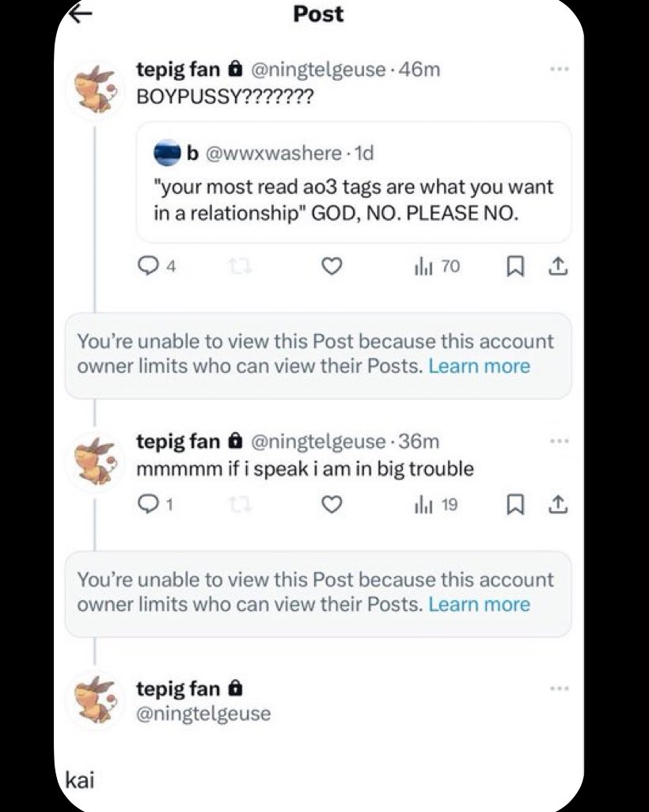649x812 pixels.
Task: Click @ningtelgeuse handle on bottom post
Action: [203, 714]
